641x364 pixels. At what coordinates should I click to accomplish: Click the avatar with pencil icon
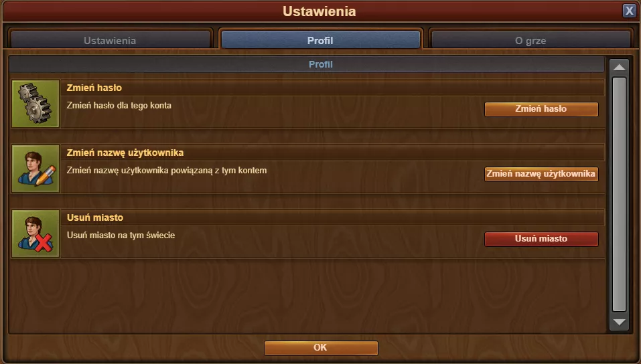point(35,169)
